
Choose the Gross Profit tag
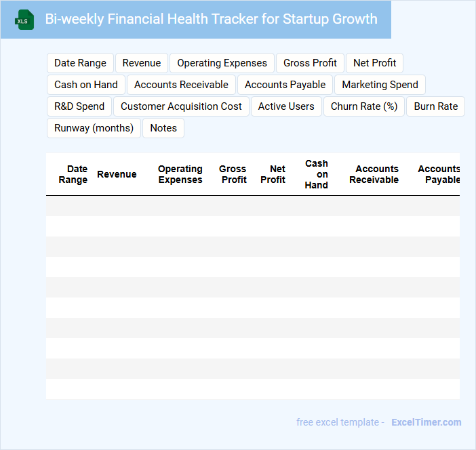[x=310, y=63]
